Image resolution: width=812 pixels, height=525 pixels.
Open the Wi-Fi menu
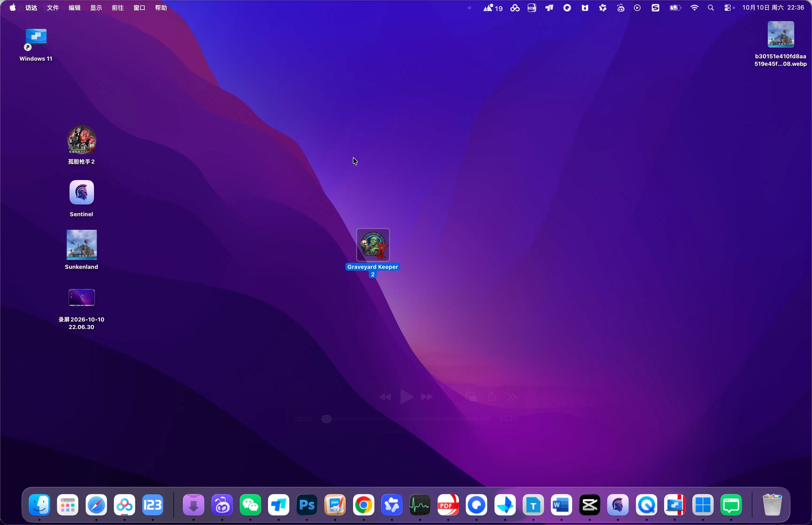pyautogui.click(x=694, y=8)
